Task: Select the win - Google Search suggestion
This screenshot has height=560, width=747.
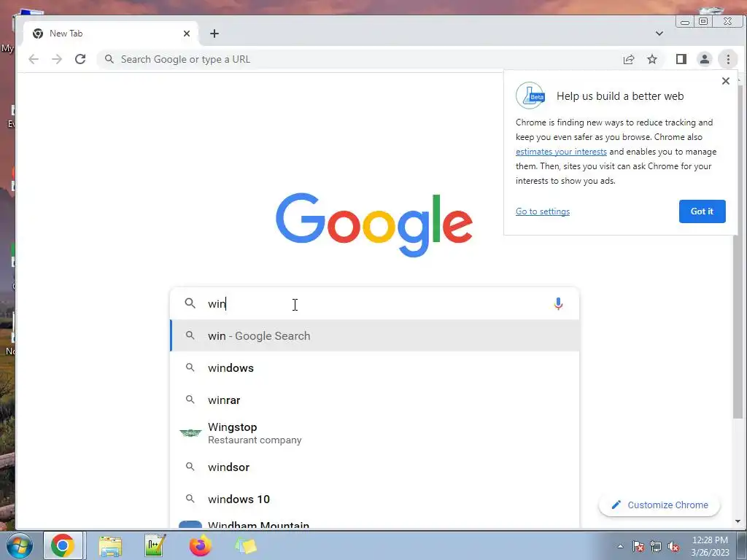Action: click(x=374, y=335)
